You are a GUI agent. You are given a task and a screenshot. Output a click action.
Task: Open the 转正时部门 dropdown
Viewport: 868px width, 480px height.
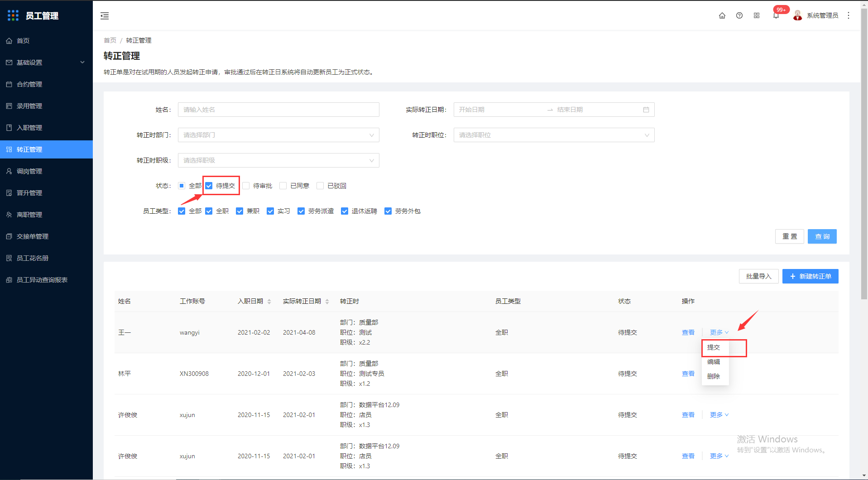click(x=278, y=135)
